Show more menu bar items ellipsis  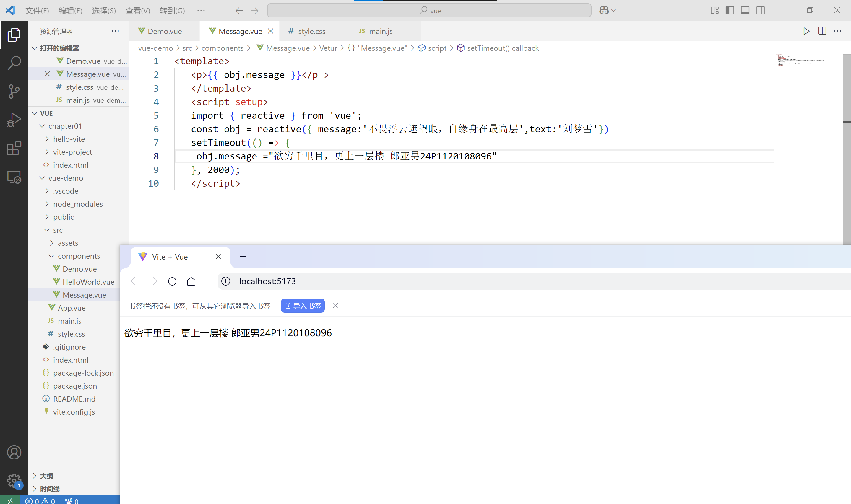pyautogui.click(x=201, y=11)
